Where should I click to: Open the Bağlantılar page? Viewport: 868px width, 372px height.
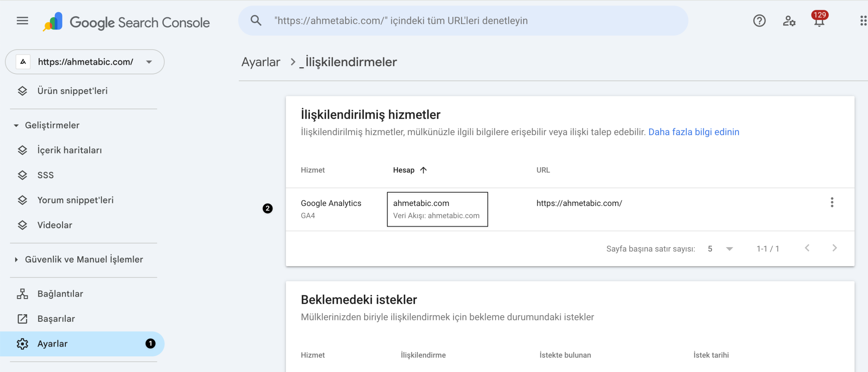pyautogui.click(x=60, y=294)
